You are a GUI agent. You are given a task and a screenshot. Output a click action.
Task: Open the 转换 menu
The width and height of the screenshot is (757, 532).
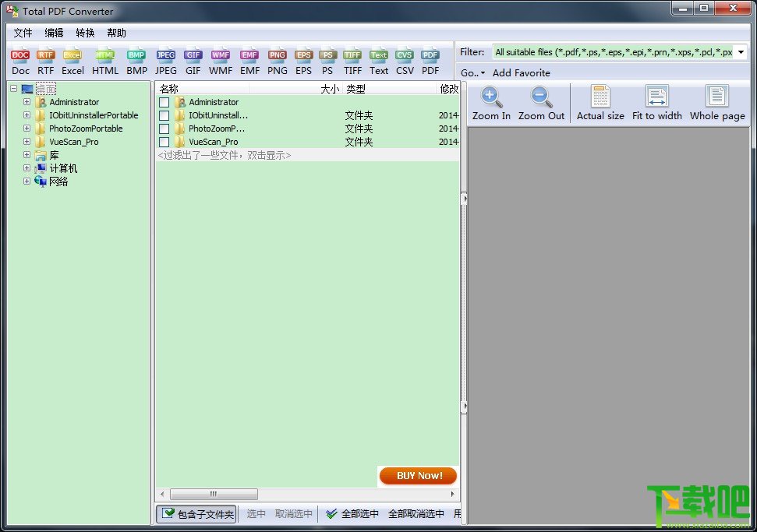tap(85, 33)
